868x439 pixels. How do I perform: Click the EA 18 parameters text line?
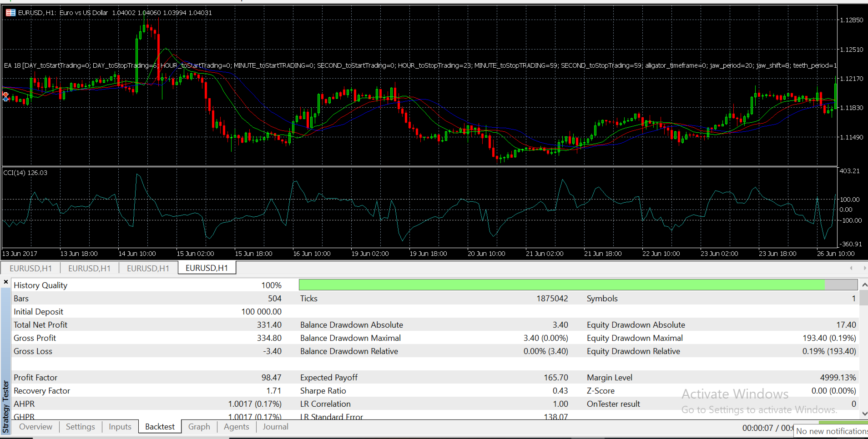click(420, 65)
